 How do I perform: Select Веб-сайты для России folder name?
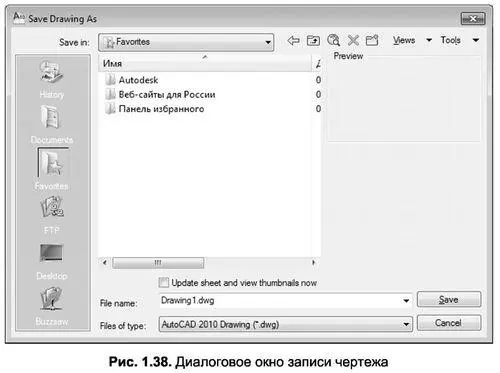[167, 94]
